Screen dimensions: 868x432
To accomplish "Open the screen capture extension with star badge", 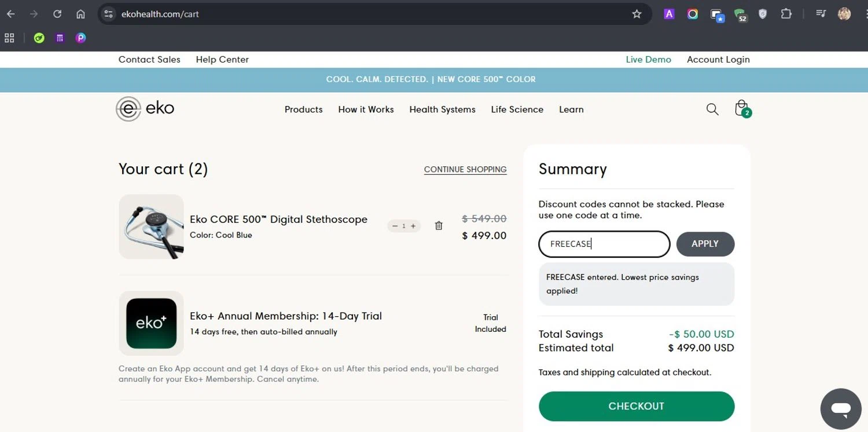I will tap(717, 15).
